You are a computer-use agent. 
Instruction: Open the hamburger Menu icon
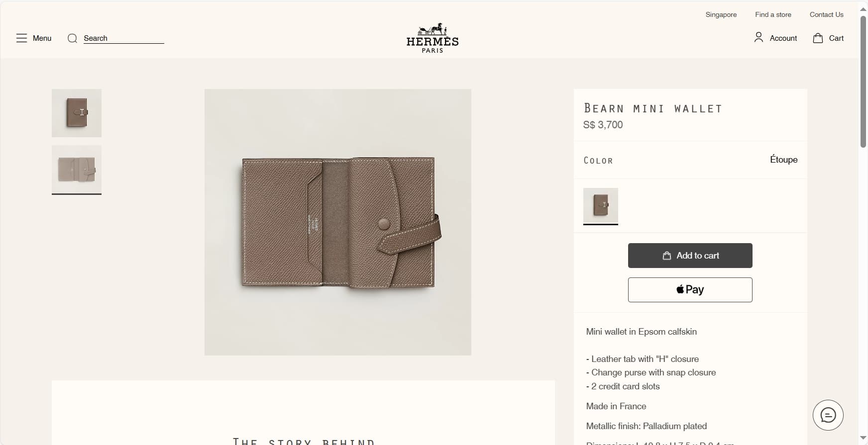click(x=21, y=38)
